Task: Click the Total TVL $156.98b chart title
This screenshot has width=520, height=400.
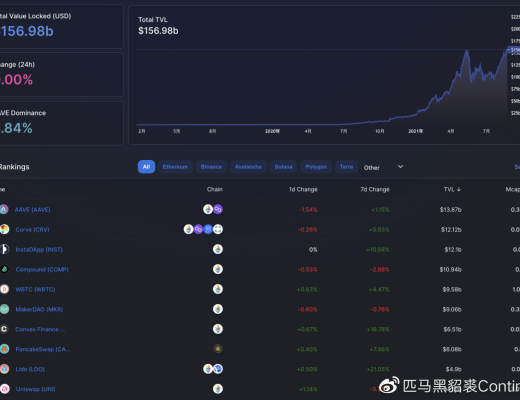Action: tap(158, 26)
